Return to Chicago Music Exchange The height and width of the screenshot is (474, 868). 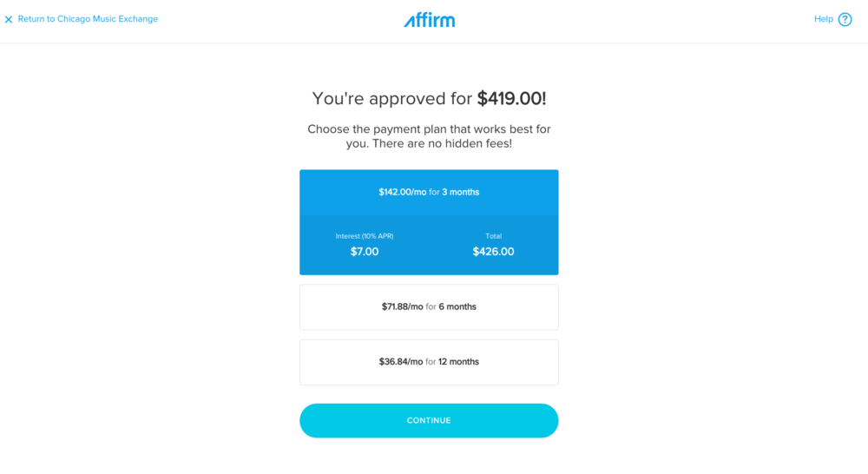pos(88,19)
